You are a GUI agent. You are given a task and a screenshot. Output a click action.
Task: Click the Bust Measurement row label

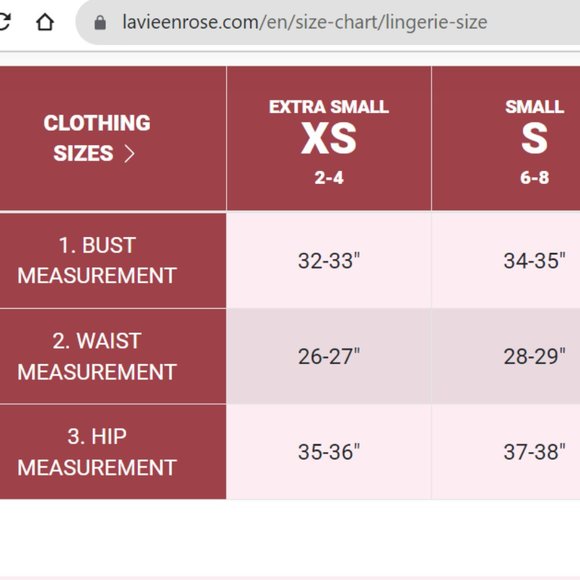(x=97, y=260)
